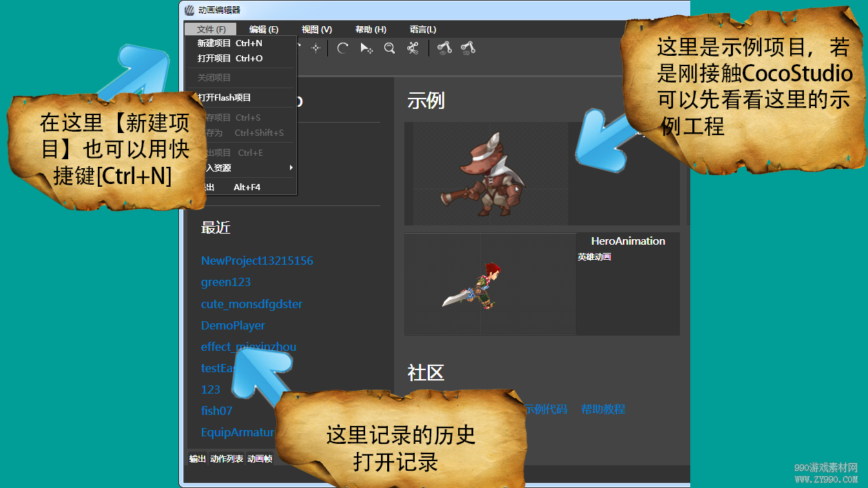Image resolution: width=868 pixels, height=488 pixels.
Task: Open the 语言(L) menu
Action: click(423, 29)
